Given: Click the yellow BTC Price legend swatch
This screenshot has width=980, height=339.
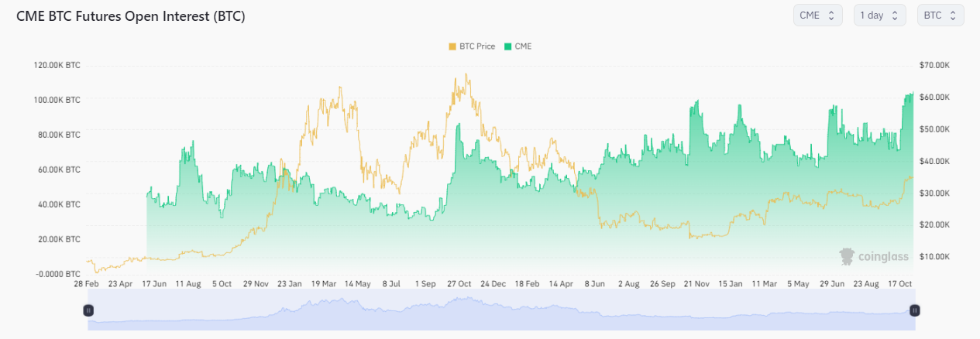Looking at the screenshot, I should (x=452, y=46).
